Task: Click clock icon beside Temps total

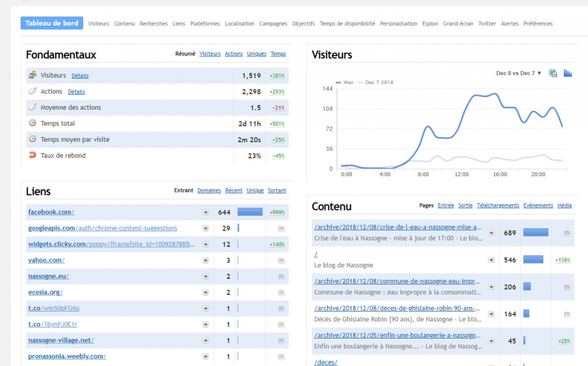Action: 33,123
